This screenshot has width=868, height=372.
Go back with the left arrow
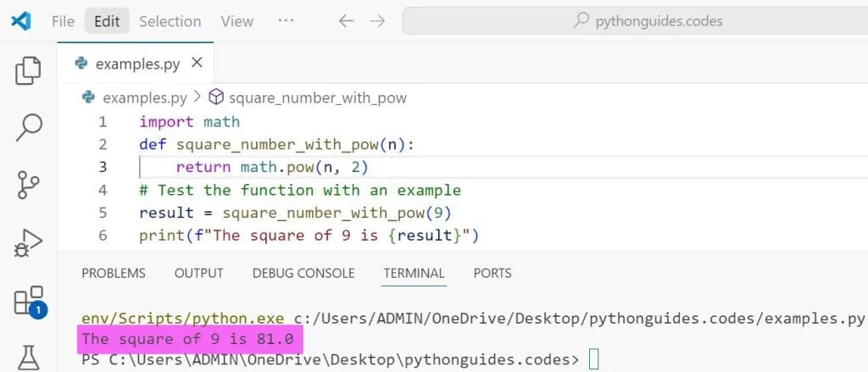coord(346,21)
